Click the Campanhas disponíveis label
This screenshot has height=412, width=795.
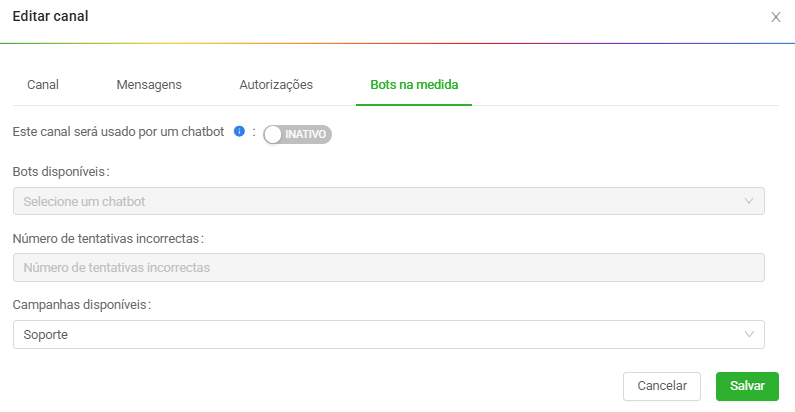click(x=82, y=305)
